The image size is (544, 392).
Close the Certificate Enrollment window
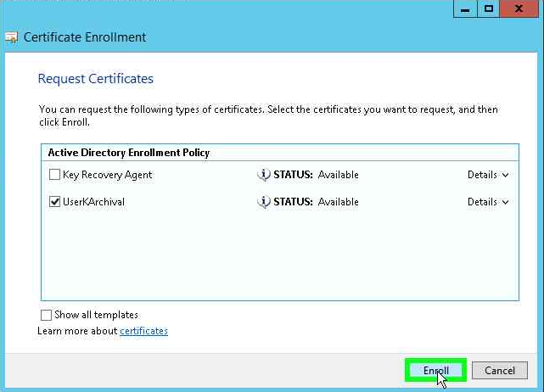pos(519,9)
